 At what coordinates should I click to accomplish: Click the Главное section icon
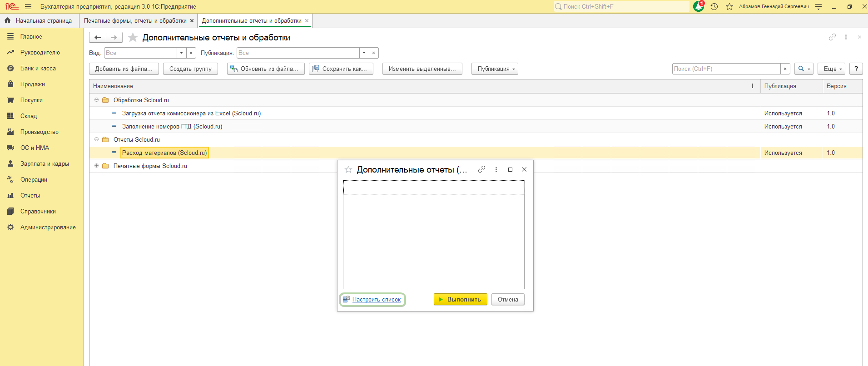point(10,36)
